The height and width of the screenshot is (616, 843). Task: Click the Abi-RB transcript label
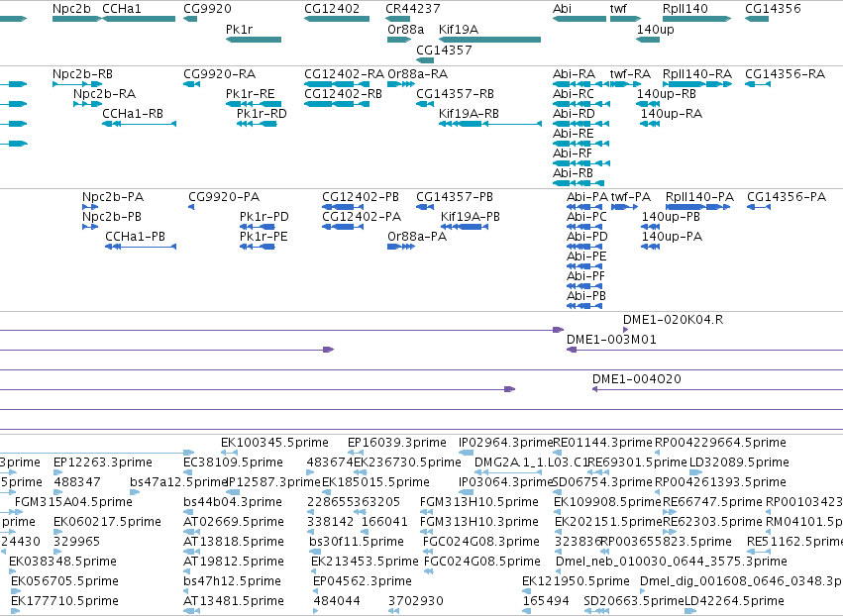click(574, 173)
